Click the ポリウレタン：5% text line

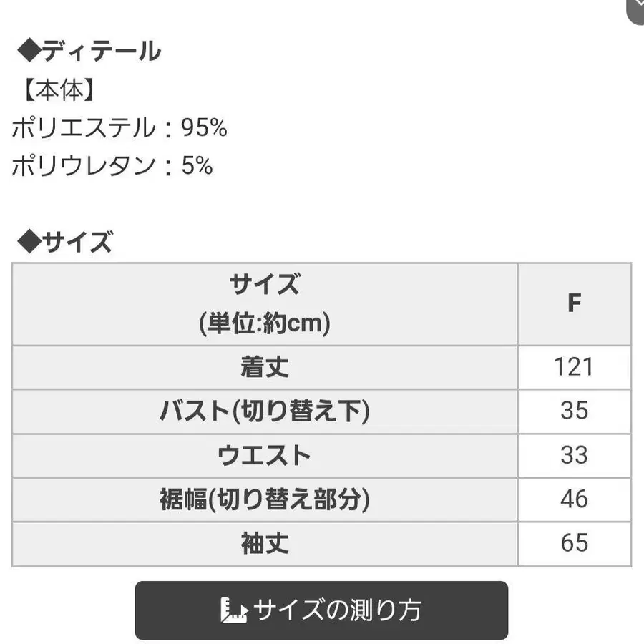coord(112,166)
